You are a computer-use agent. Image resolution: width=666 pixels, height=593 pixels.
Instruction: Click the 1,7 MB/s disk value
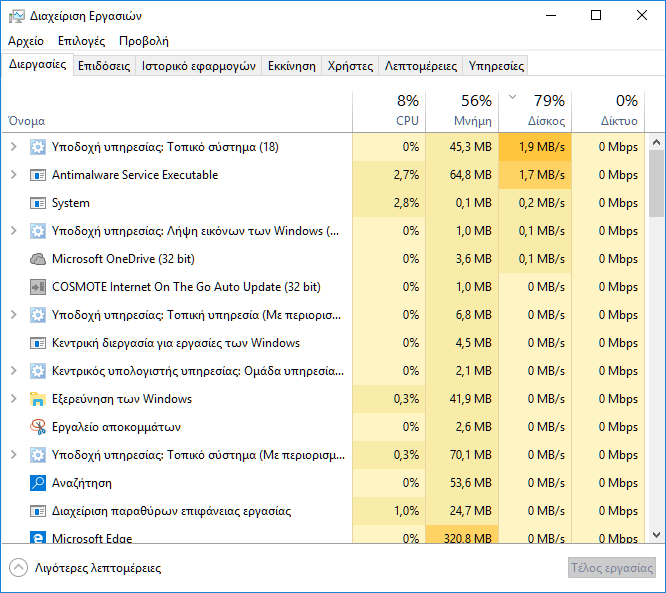[542, 175]
